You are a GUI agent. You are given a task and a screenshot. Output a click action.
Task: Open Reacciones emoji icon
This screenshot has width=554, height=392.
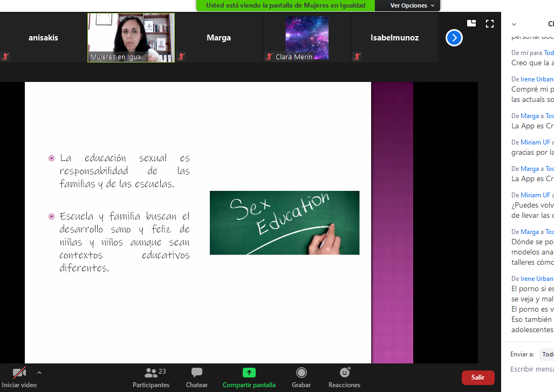(345, 372)
